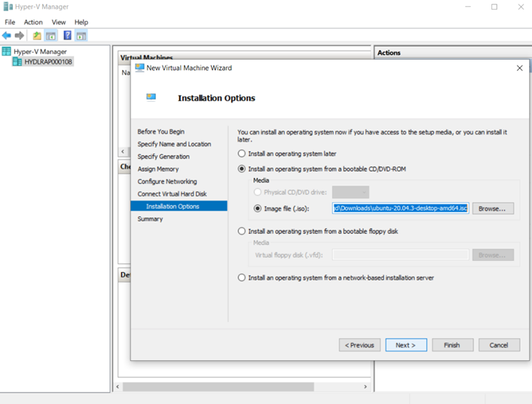
Task: Go to Summary step
Action: click(150, 219)
